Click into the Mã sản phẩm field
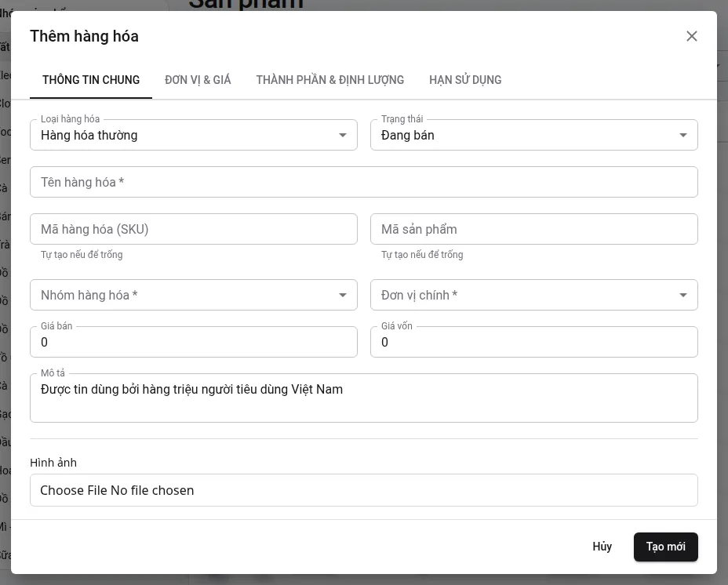728x585 pixels. [x=534, y=229]
